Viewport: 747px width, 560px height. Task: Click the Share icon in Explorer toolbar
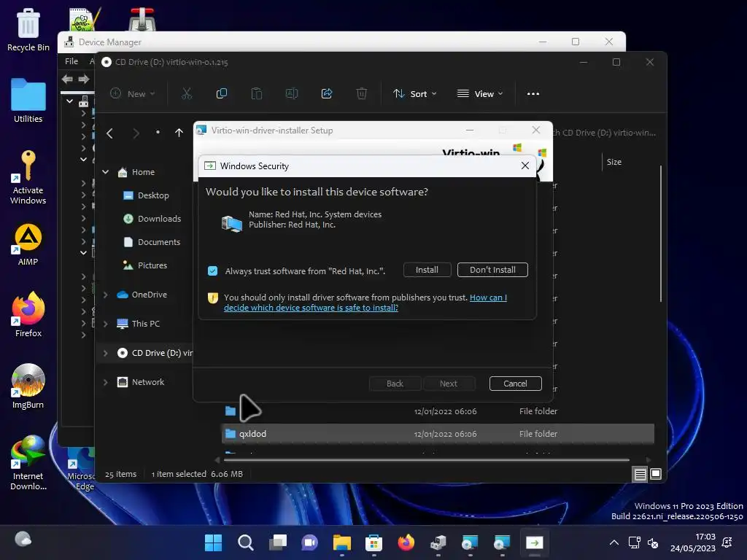coord(327,94)
